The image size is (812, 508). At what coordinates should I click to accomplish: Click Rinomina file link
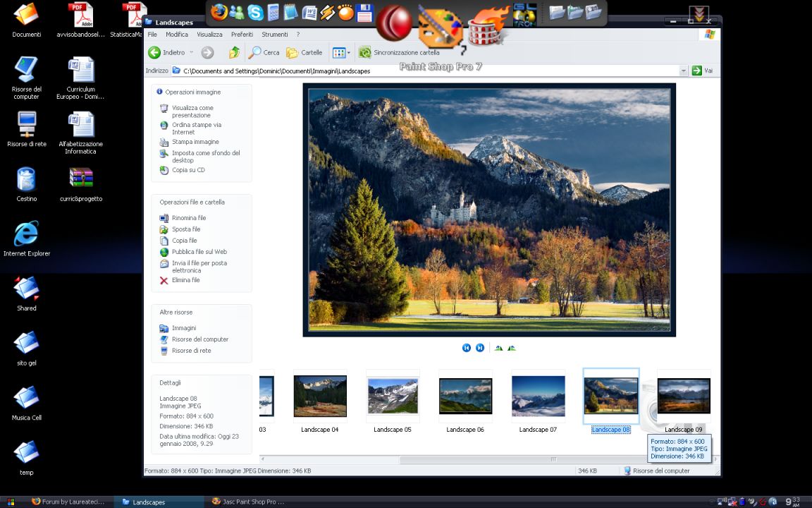tap(188, 218)
